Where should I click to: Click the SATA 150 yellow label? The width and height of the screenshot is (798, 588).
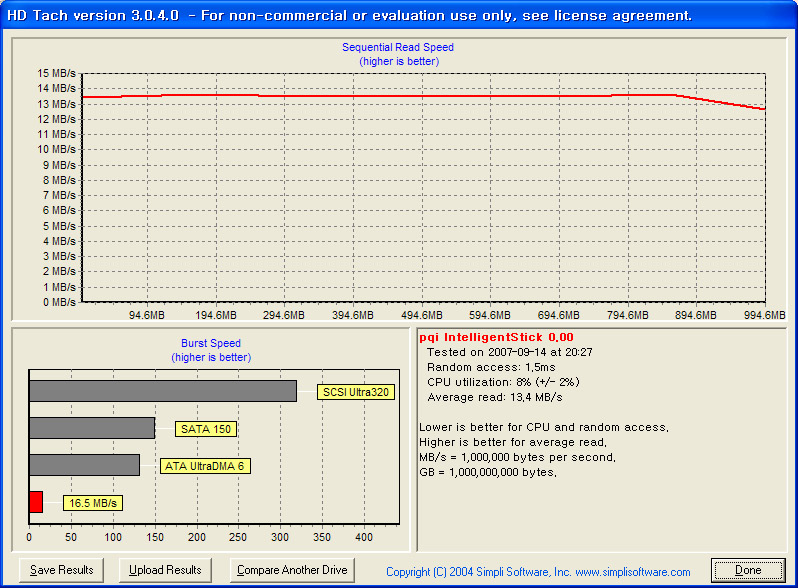(x=206, y=429)
